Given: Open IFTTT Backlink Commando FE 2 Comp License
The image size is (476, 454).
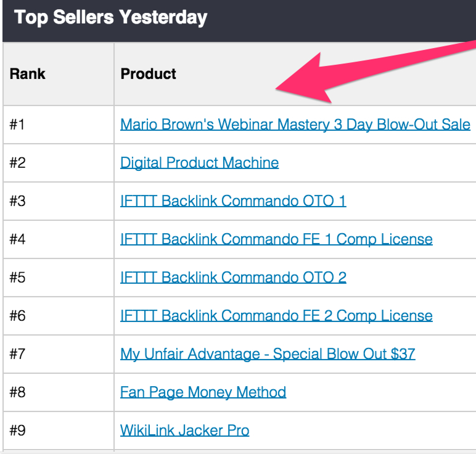Looking at the screenshot, I should pyautogui.click(x=276, y=316).
